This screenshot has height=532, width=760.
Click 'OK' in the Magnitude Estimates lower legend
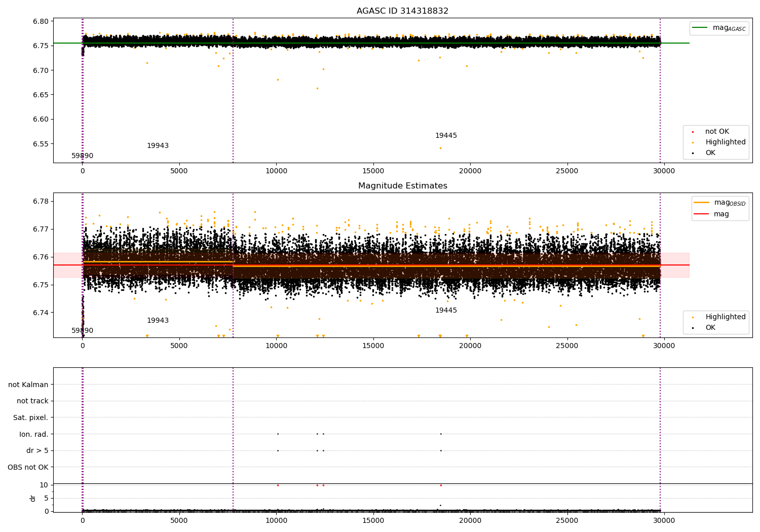click(710, 328)
